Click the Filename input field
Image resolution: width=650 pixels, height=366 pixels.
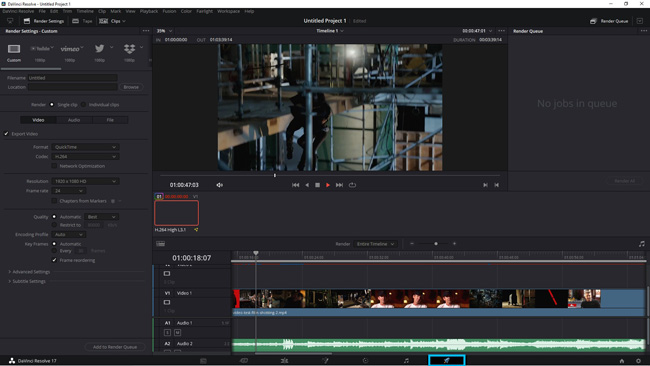pyautogui.click(x=73, y=78)
